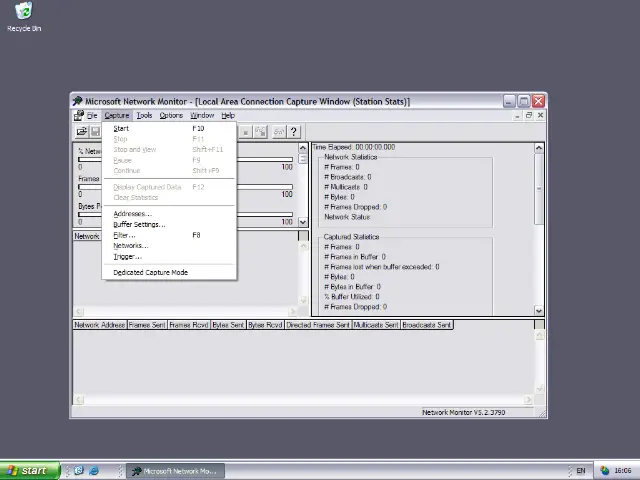Image resolution: width=640 pixels, height=480 pixels.
Task: Click the Open capture file toolbar icon
Action: [82, 131]
